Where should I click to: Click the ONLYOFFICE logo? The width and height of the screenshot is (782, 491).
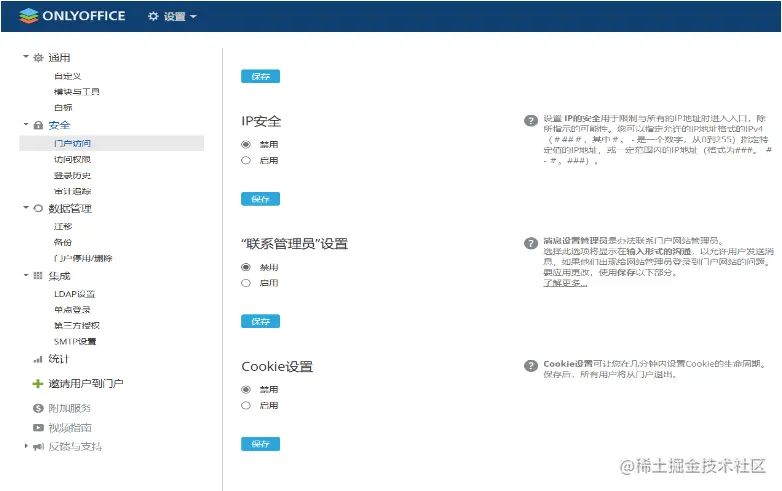click(x=72, y=16)
